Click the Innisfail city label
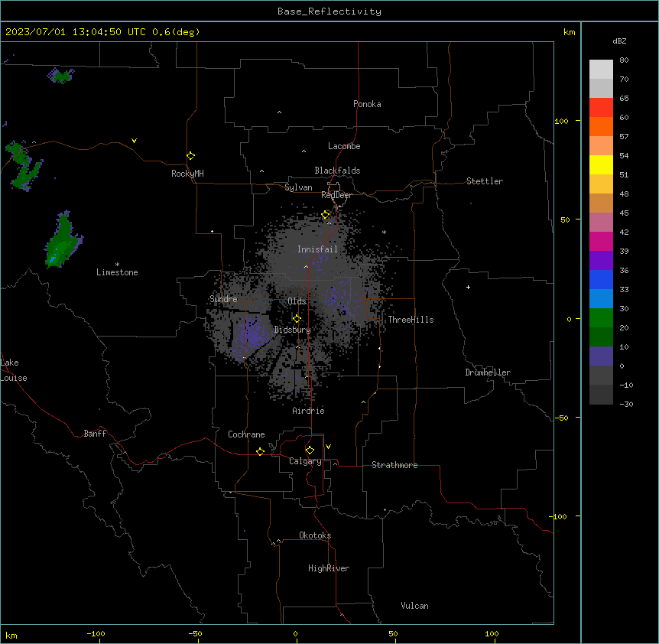Viewport: 659px width, 644px height. click(317, 249)
